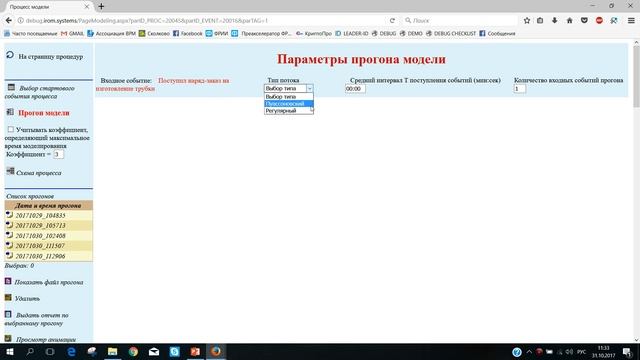Open Pocket icon in toolbar
Screen dimensions: 640x360
tap(584, 20)
